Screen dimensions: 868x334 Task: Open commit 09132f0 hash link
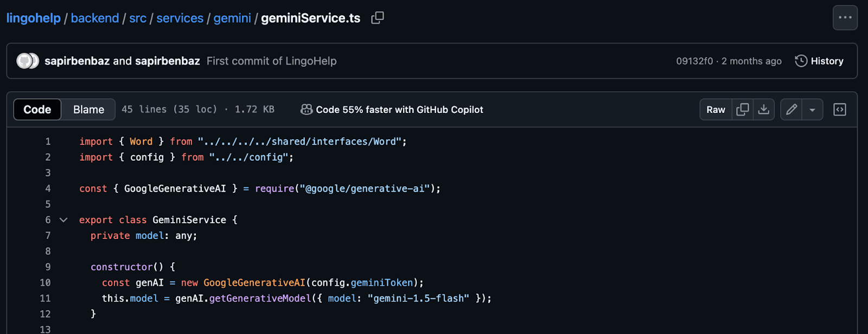(x=694, y=61)
